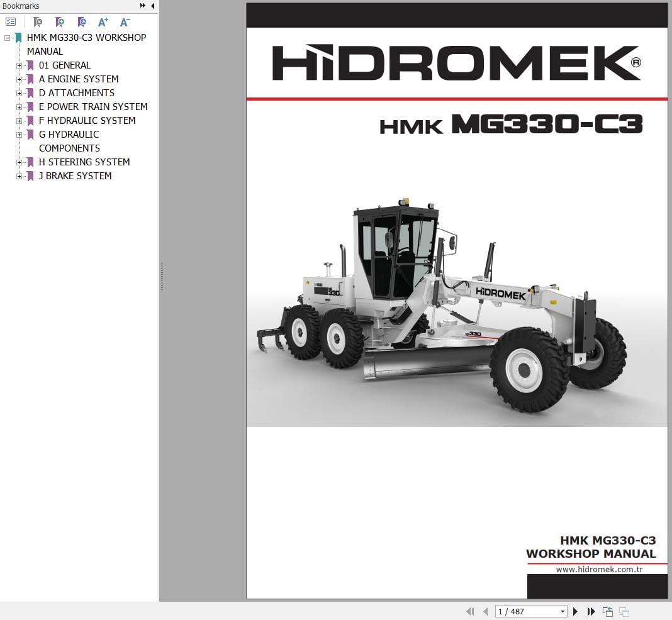672x620 pixels.
Task: Open the H STEERING SYSTEM bookmark
Action: [84, 162]
